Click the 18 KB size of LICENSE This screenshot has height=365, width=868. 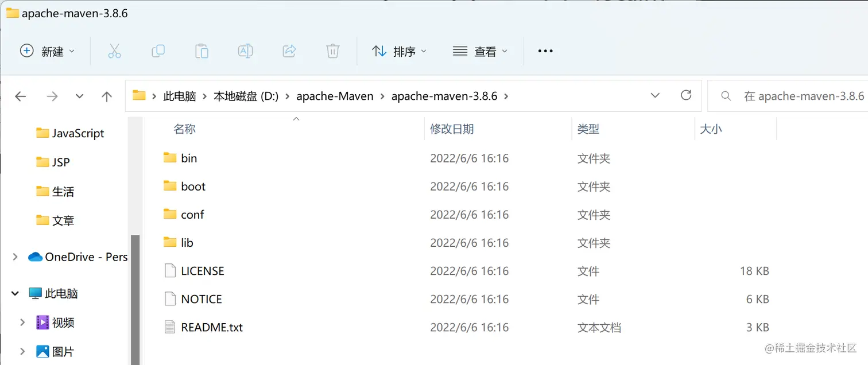pos(754,271)
